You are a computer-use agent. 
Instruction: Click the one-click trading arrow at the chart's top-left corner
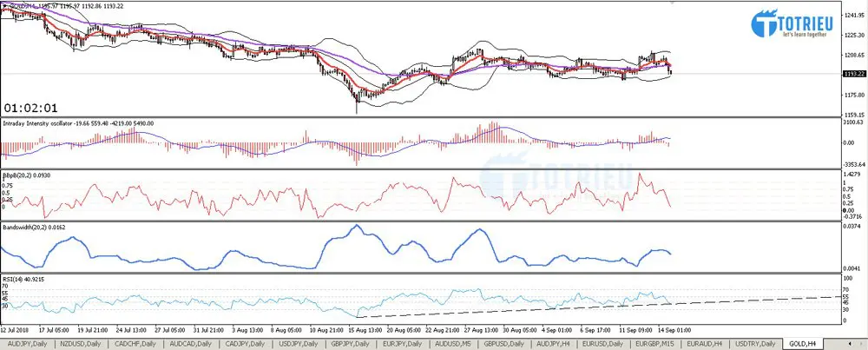click(5, 5)
